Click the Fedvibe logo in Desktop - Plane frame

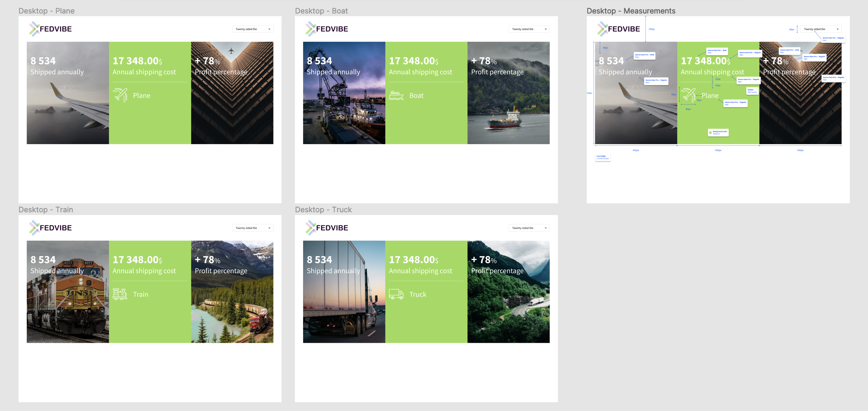click(x=50, y=29)
